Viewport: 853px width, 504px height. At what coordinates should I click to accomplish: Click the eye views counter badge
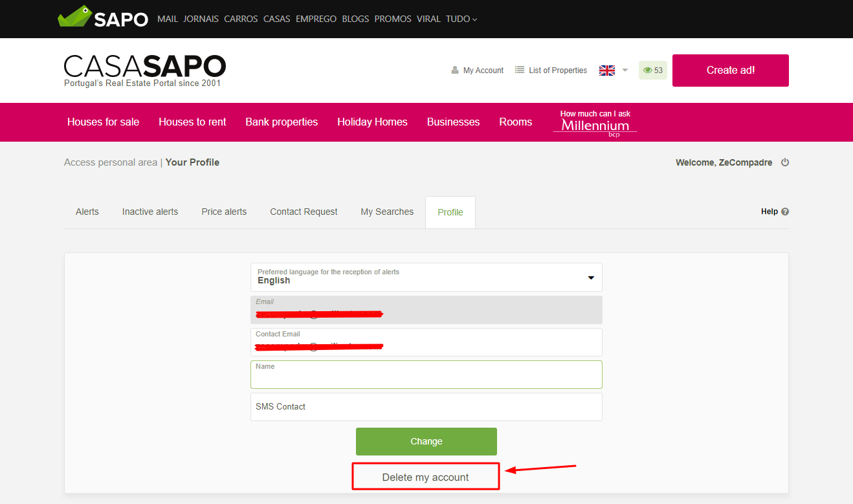pos(652,71)
